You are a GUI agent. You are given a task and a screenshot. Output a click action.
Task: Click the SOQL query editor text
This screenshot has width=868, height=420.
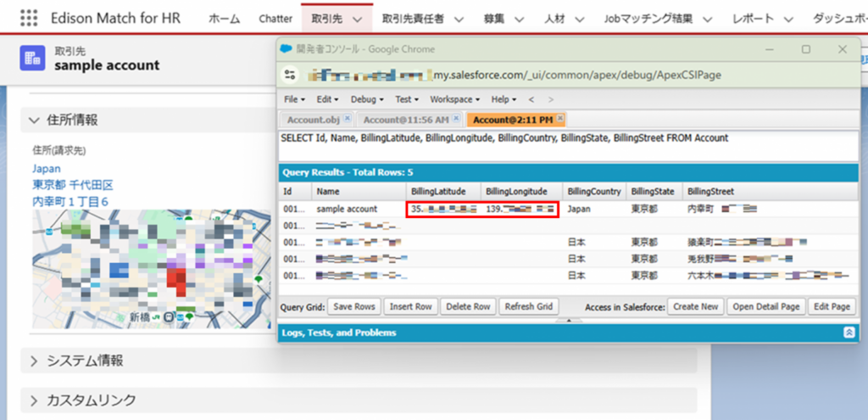click(x=504, y=138)
